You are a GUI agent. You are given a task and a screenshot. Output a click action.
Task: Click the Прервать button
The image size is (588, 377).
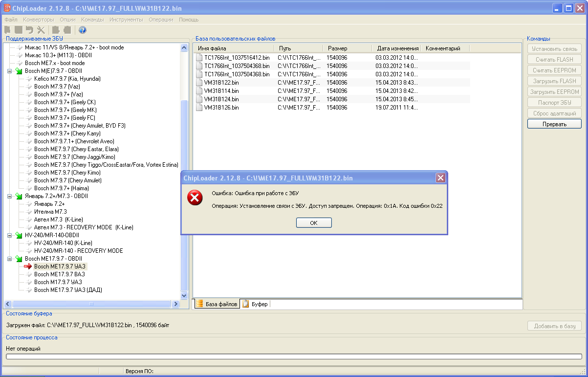[x=554, y=124]
